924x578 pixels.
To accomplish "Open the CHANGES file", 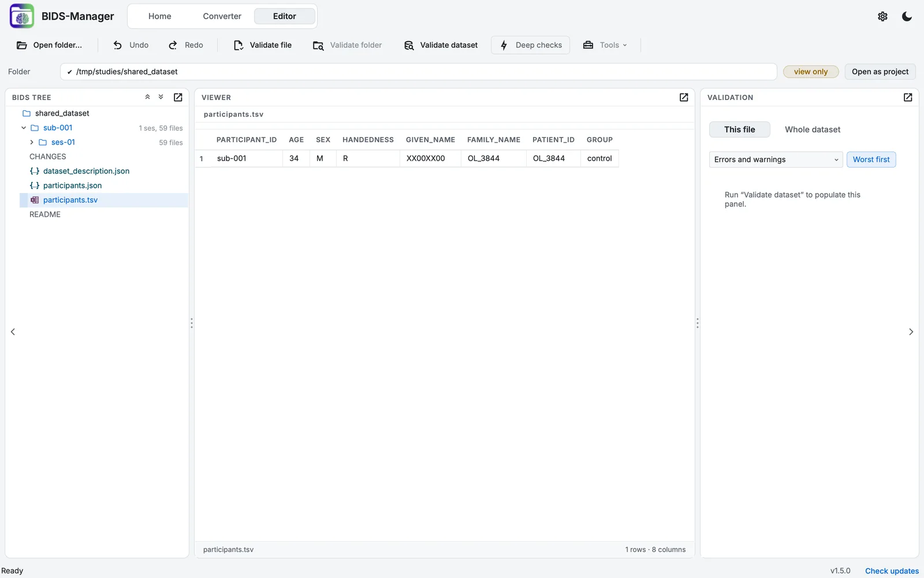I will [x=47, y=157].
